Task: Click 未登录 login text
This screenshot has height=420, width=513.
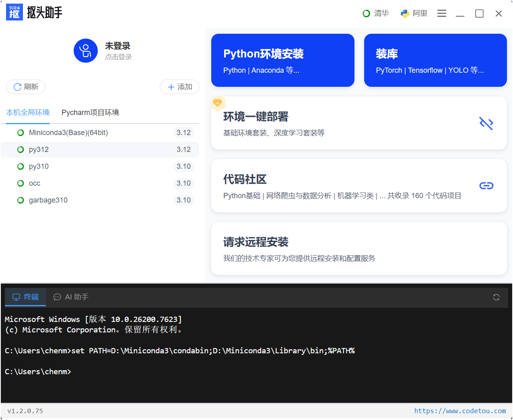Action: click(x=118, y=46)
